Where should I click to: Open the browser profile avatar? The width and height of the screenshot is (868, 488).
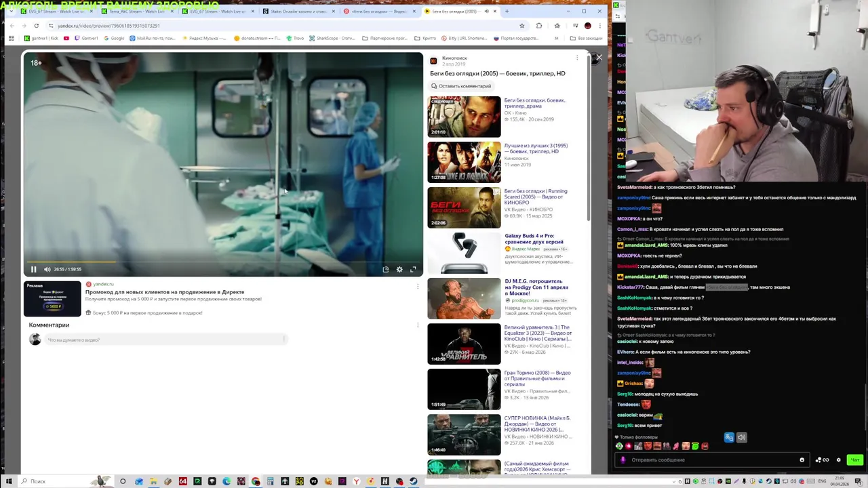tap(587, 26)
